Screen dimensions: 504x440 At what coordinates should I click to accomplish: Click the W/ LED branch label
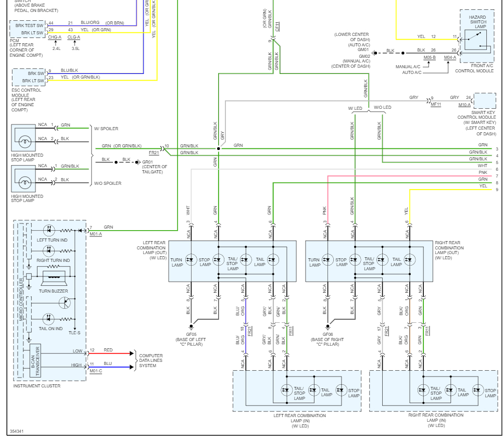[x=355, y=108]
